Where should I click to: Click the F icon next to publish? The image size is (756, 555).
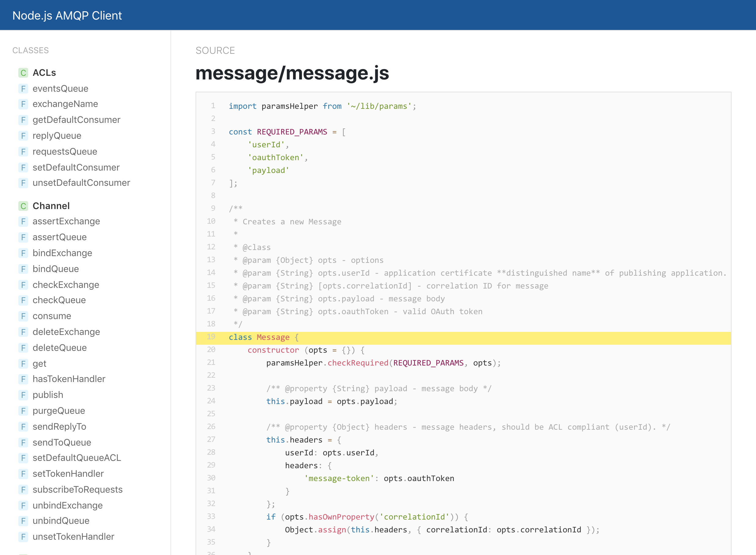click(x=23, y=395)
